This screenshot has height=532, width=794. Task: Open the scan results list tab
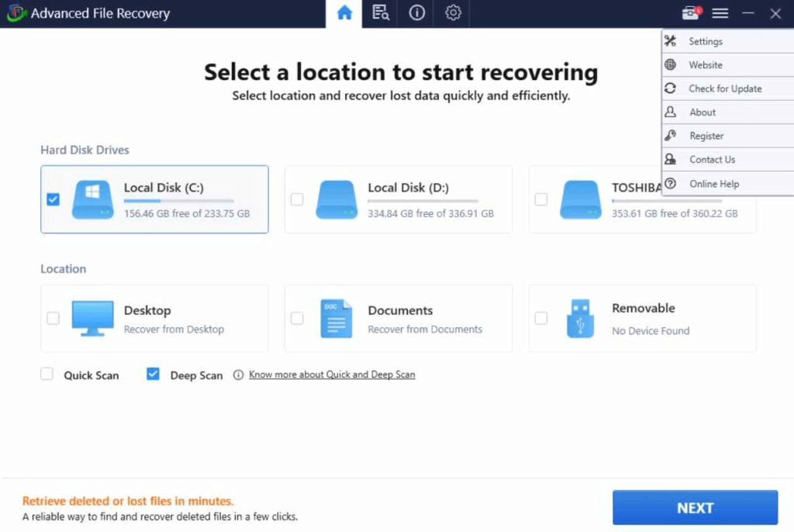click(x=380, y=12)
